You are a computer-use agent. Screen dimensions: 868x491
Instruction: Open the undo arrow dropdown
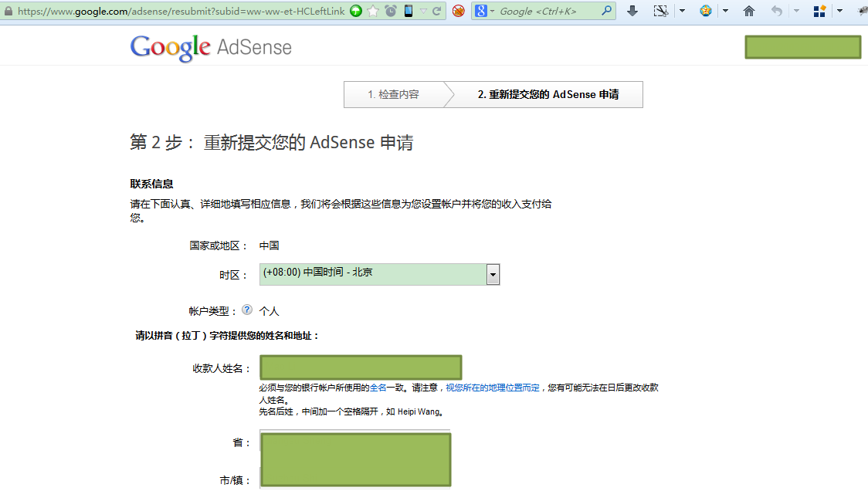[x=796, y=11]
